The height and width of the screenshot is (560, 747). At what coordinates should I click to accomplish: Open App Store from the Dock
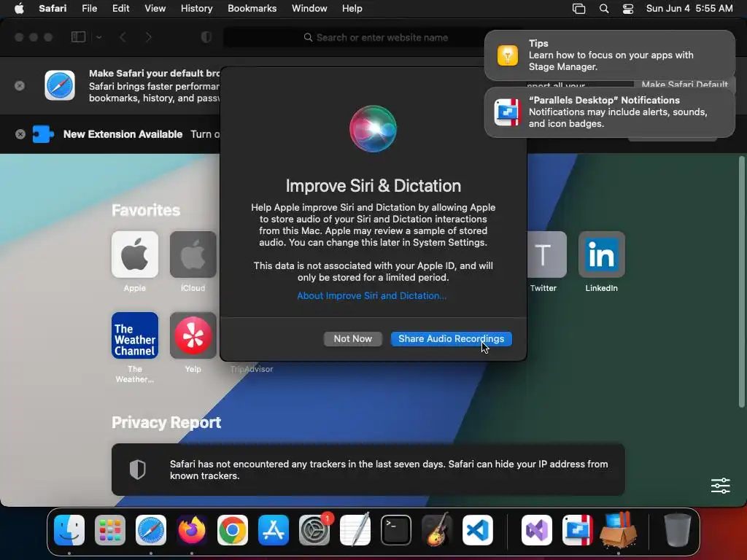coord(274,530)
